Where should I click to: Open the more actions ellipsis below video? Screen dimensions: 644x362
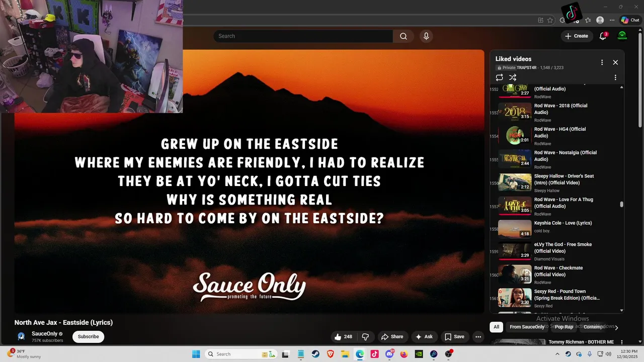tap(478, 337)
